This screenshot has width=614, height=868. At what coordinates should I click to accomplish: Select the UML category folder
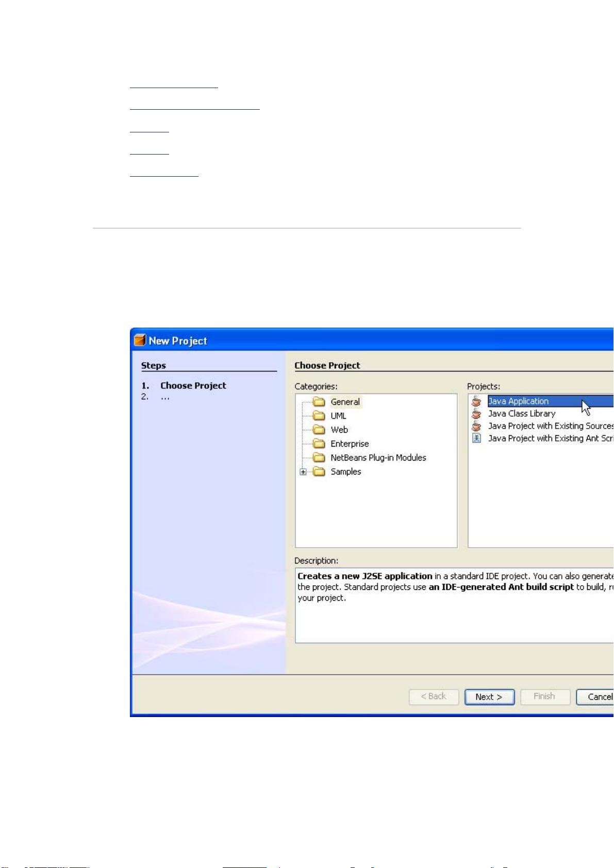coord(330,416)
